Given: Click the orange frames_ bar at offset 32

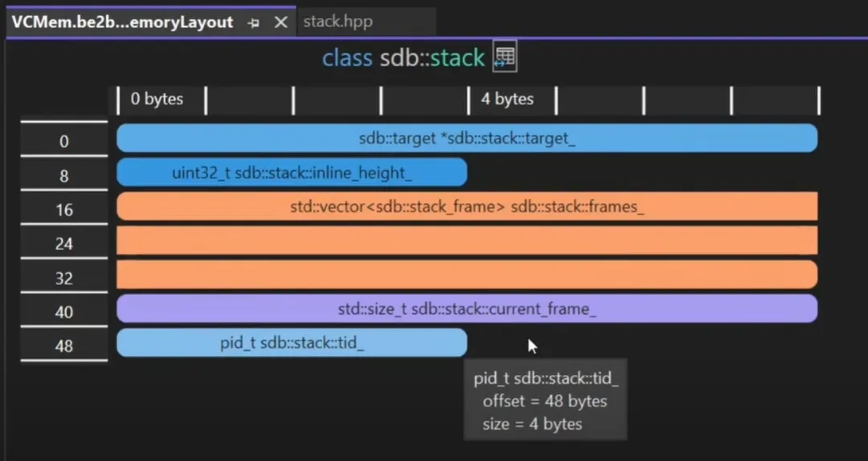Looking at the screenshot, I should pyautogui.click(x=467, y=275).
